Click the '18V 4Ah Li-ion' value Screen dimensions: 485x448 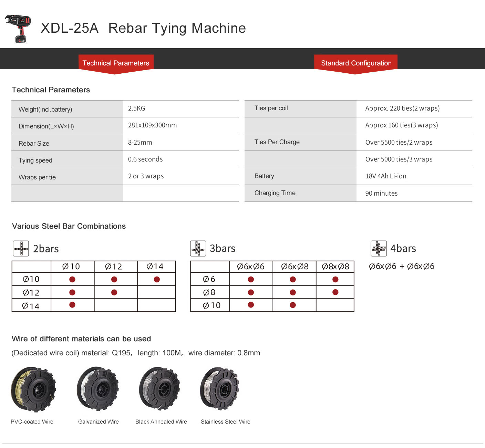click(x=386, y=176)
